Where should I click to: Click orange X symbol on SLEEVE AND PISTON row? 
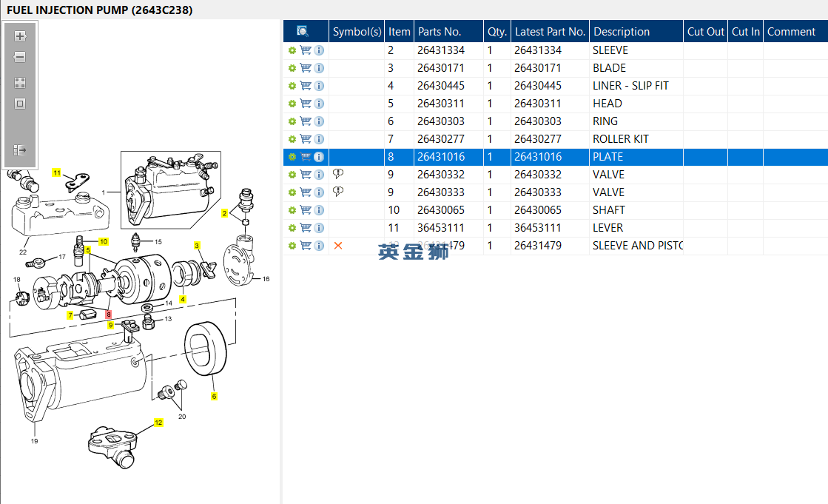338,246
